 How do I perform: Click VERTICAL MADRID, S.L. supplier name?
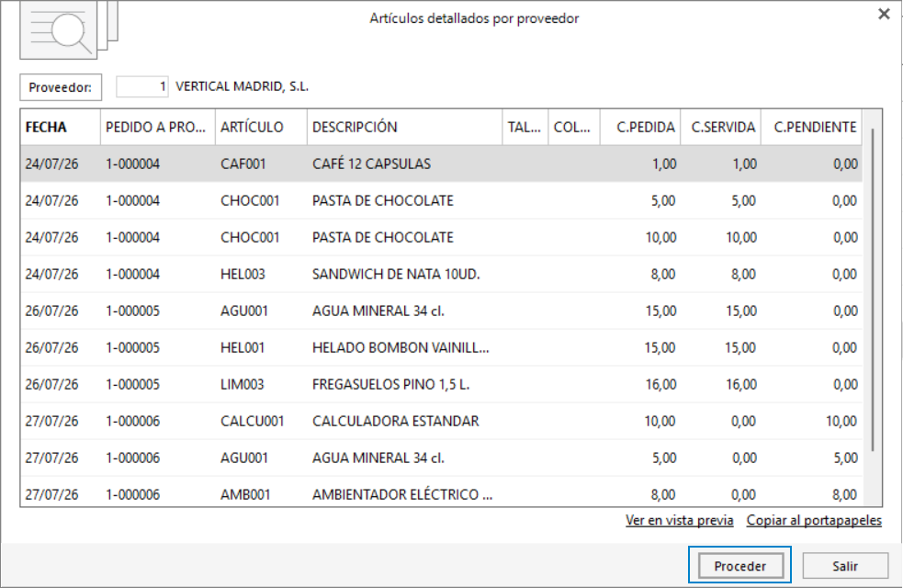242,86
